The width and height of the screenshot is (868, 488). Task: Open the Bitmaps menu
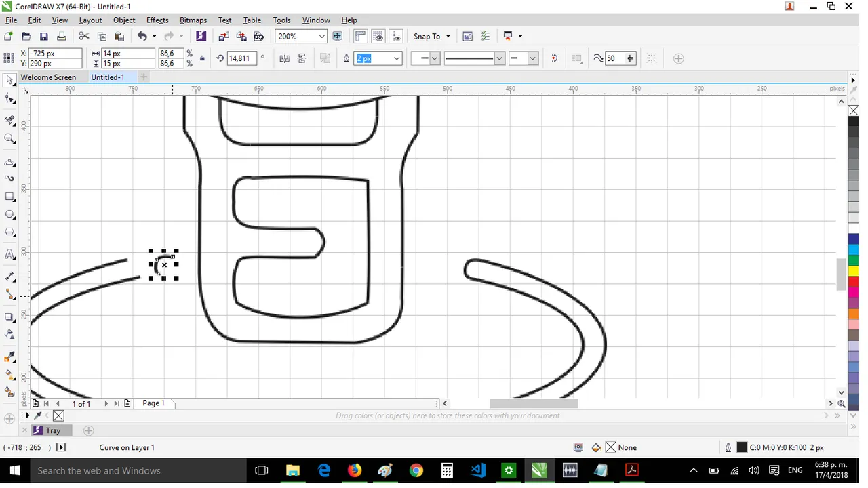pyautogui.click(x=193, y=20)
